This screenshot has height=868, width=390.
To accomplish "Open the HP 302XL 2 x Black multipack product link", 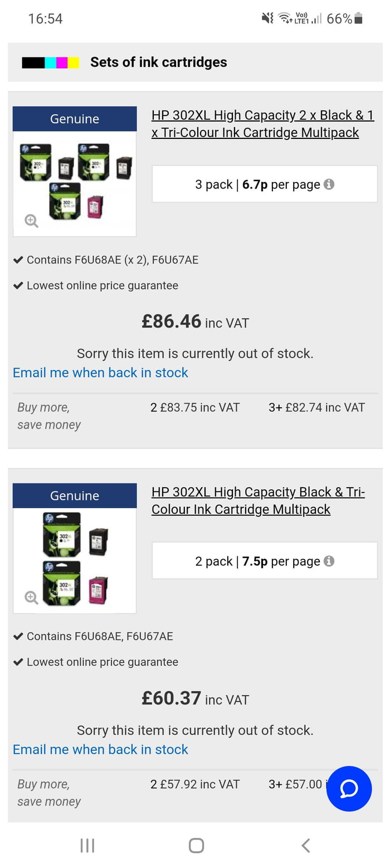I will [x=263, y=124].
